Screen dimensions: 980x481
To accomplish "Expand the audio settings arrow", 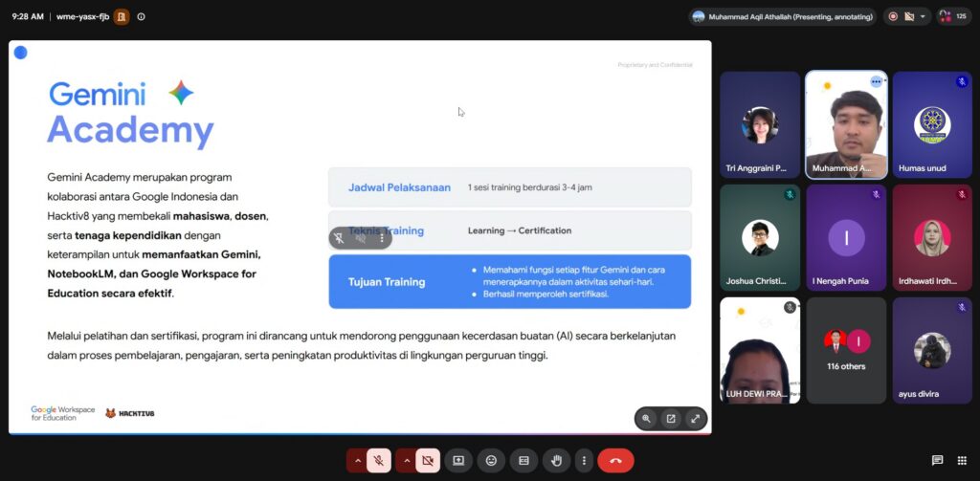I will click(x=358, y=461).
